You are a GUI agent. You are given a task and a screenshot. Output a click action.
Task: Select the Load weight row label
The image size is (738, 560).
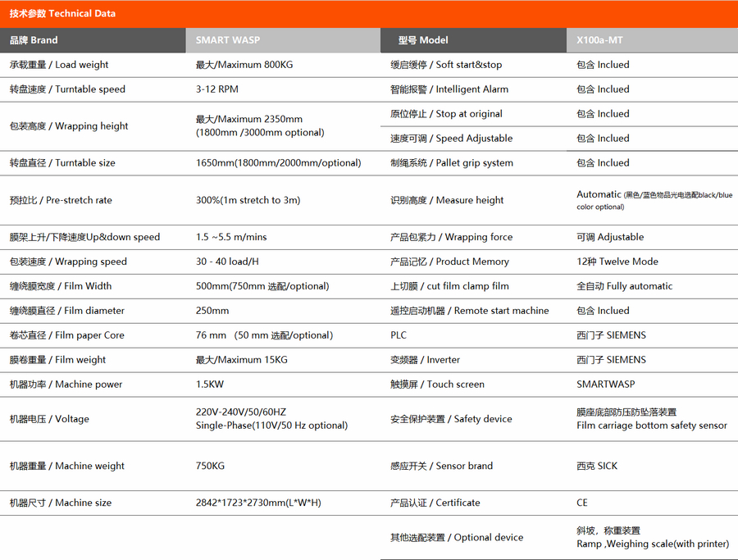59,65
